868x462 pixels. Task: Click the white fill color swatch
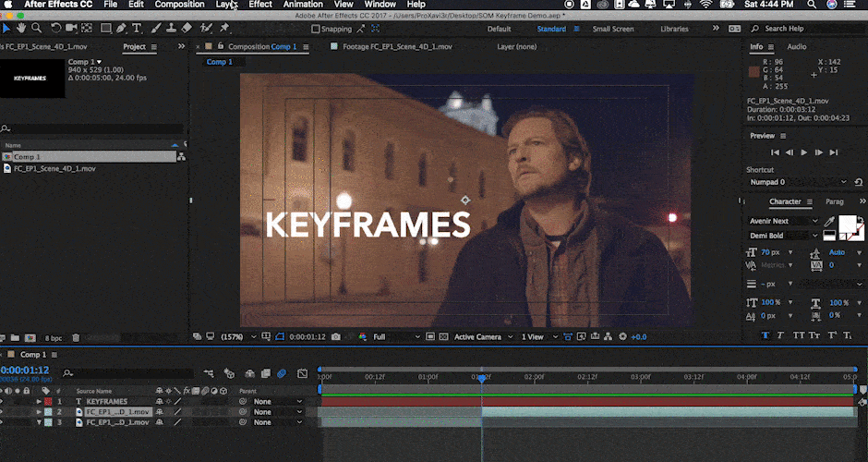848,224
